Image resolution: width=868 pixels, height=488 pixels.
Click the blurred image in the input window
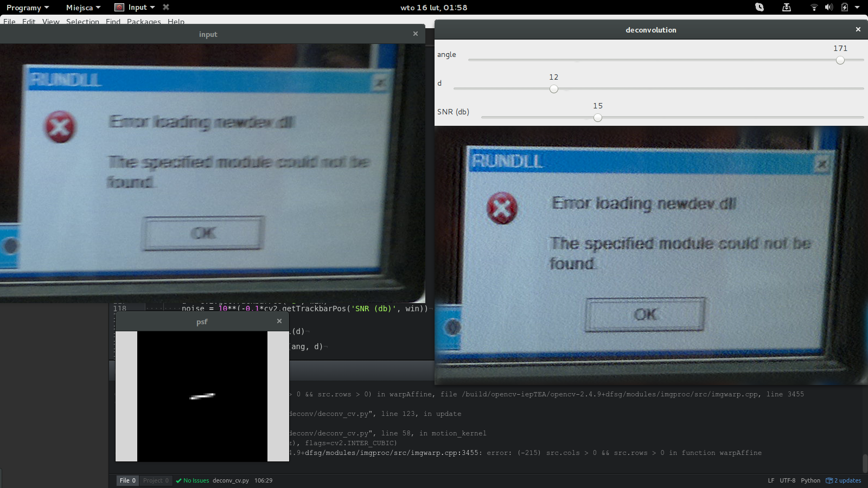(212, 173)
